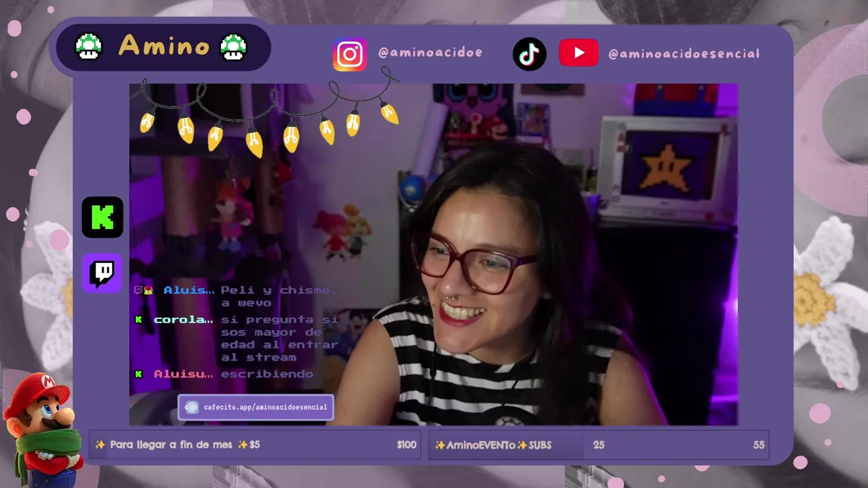Open the cafecito.app/aminoacidoesencial link
This screenshot has height=488, width=868.
coord(256,407)
